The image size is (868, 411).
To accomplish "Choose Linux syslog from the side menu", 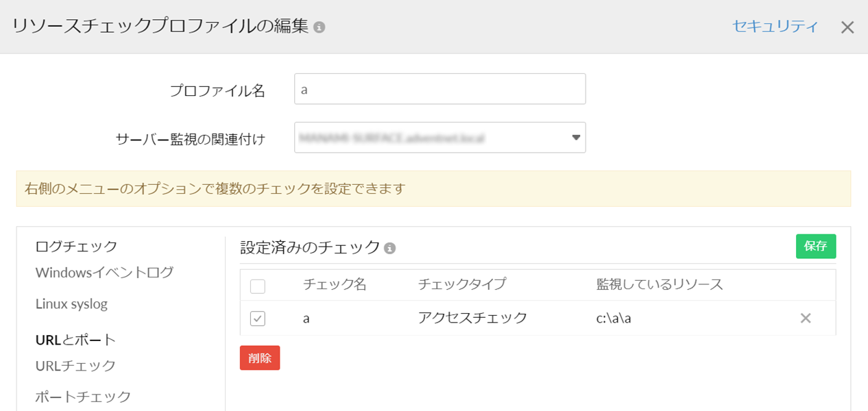I will coord(71,303).
